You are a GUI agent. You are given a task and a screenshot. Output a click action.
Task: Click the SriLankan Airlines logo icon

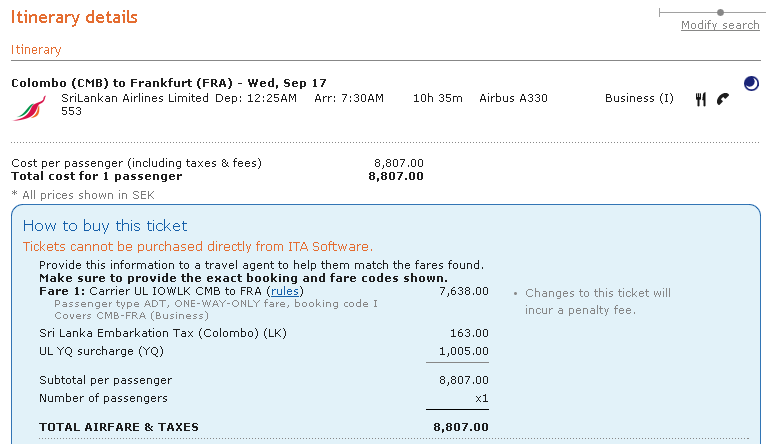click(x=29, y=107)
